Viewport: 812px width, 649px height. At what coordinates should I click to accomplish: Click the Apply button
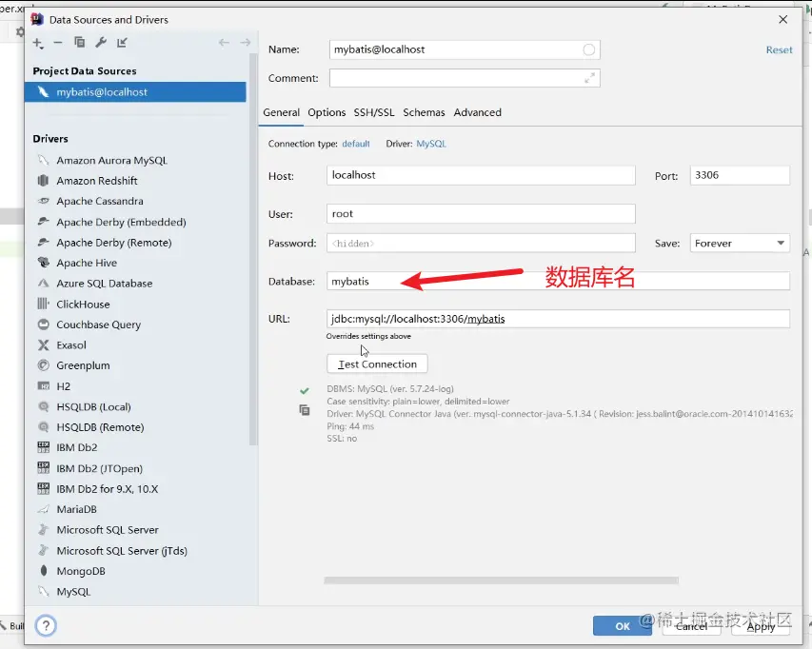click(761, 626)
